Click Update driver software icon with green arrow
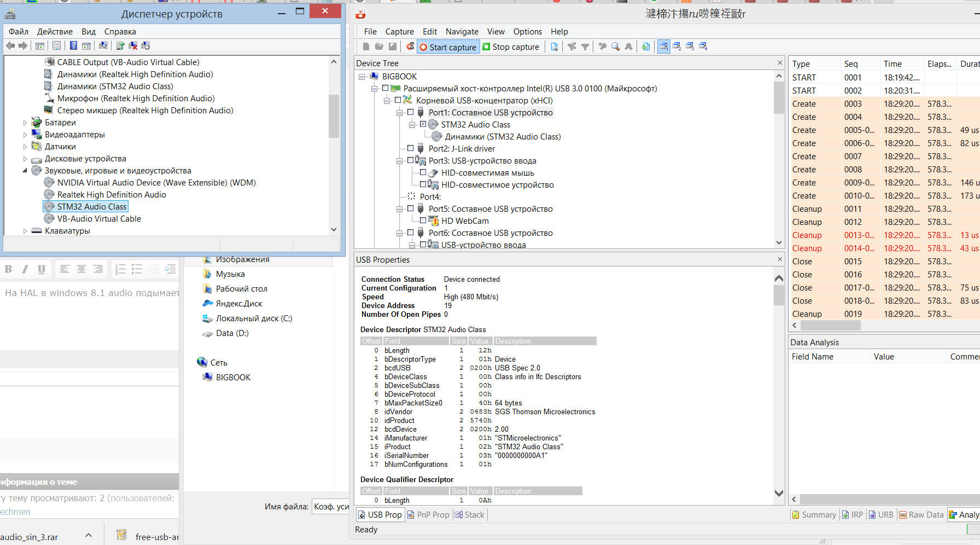Viewport: 980px width, 545px height. (x=120, y=45)
